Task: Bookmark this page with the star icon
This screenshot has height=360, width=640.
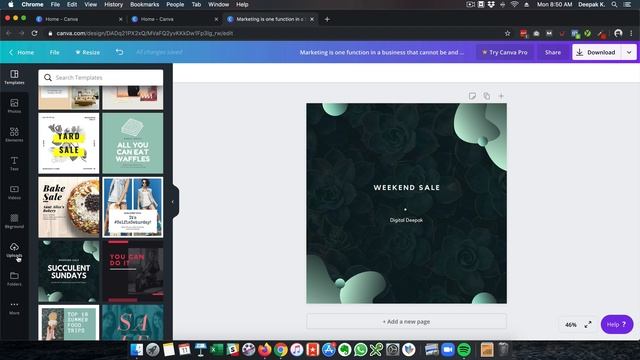Action: pos(507,33)
